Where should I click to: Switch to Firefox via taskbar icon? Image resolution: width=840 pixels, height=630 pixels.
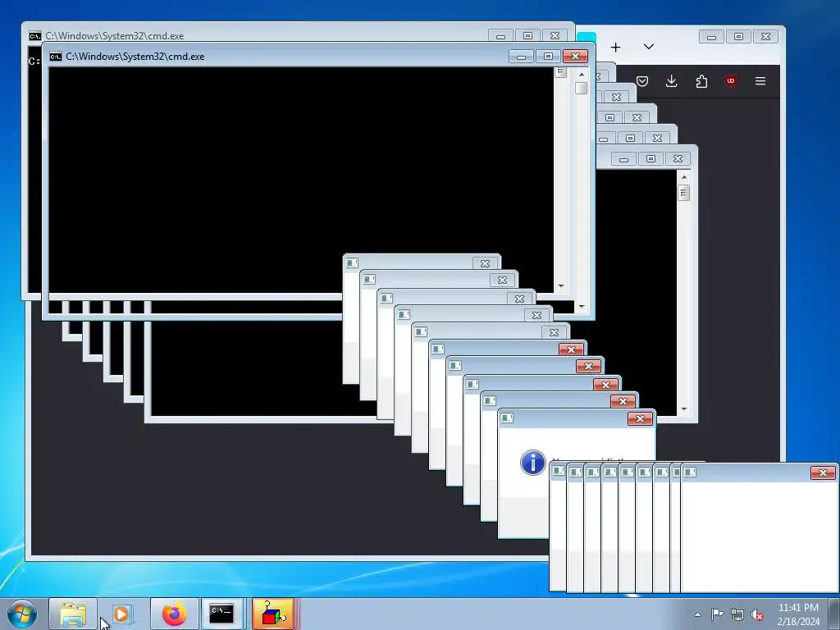174,614
